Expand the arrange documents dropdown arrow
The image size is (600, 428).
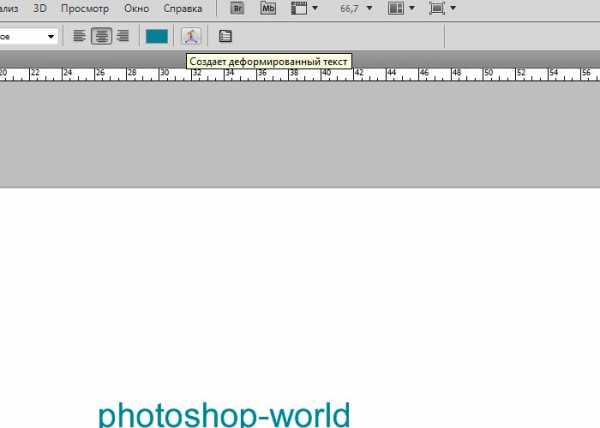pyautogui.click(x=412, y=8)
